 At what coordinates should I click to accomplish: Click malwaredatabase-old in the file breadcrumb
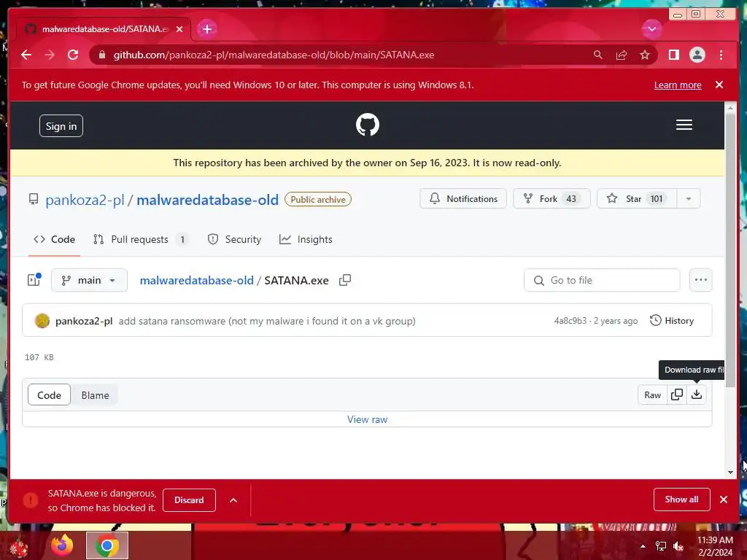[x=196, y=281]
